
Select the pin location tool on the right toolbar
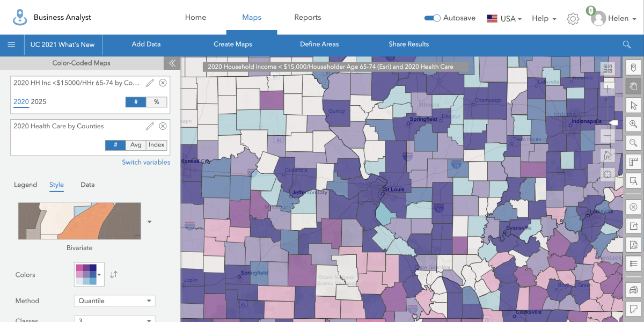click(633, 67)
